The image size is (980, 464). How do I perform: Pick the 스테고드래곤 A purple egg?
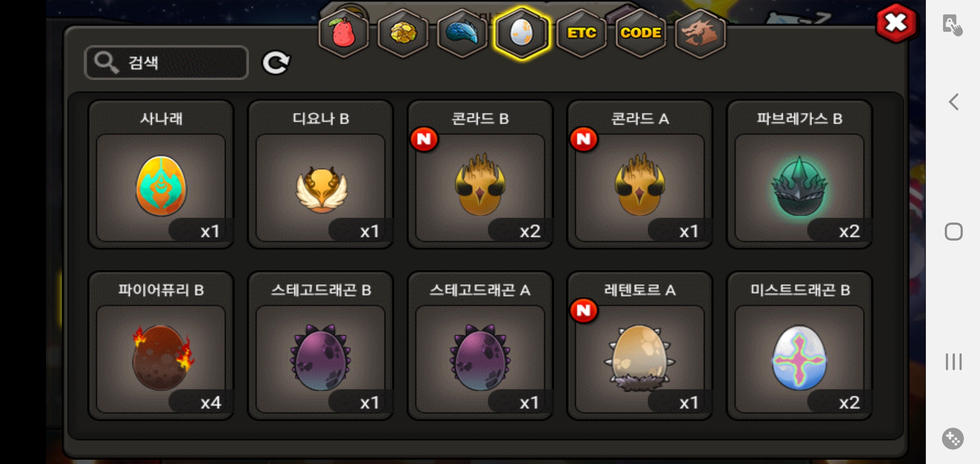(480, 345)
